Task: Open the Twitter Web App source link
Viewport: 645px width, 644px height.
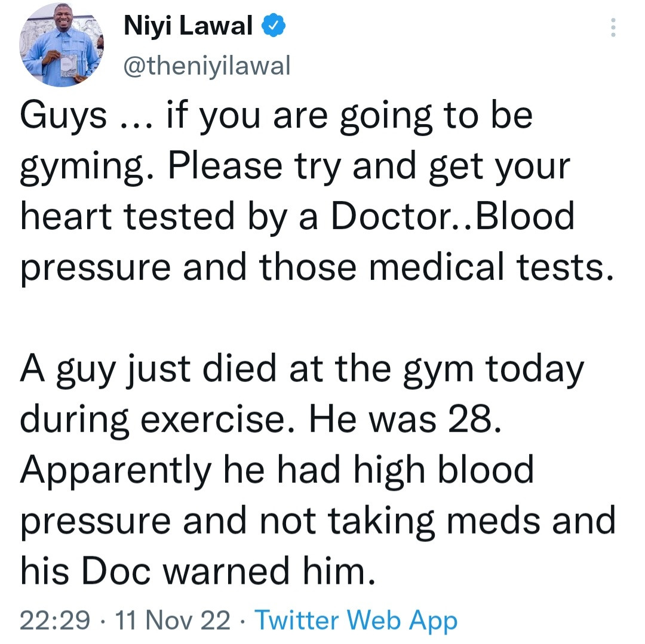Action: tap(356, 621)
